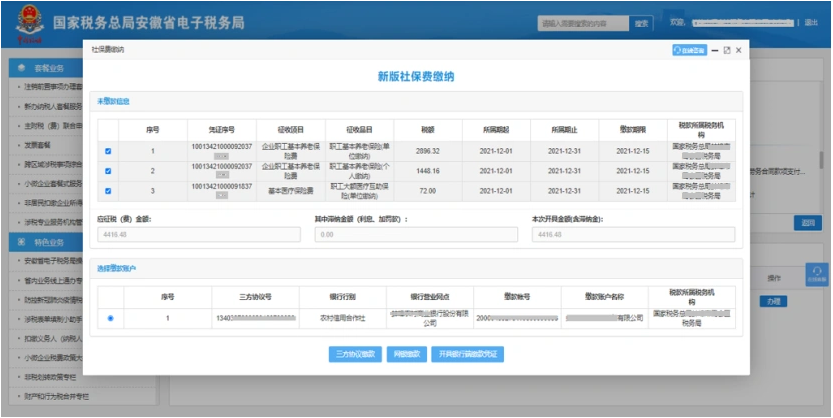Open 财产和行为税合并专栏 in the sidebar

57,397
